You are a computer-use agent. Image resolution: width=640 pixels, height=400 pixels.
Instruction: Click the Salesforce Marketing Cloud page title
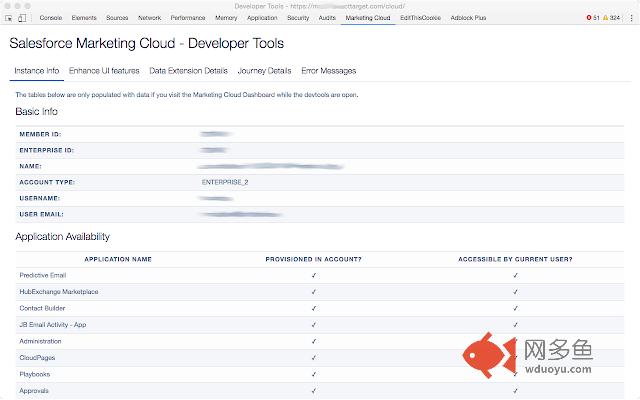147,43
